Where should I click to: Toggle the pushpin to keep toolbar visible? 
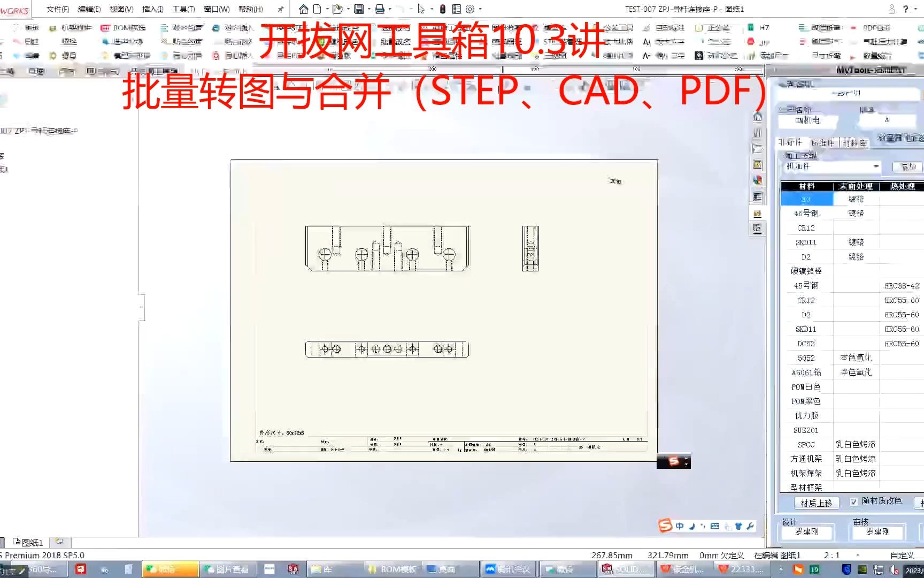click(280, 9)
